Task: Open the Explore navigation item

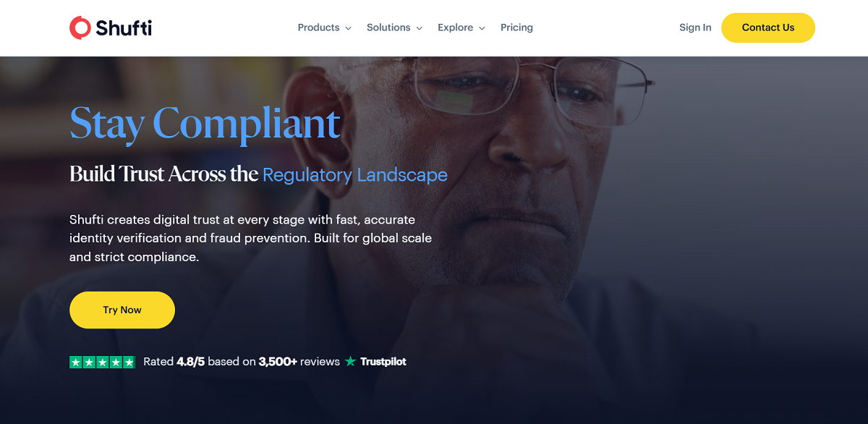Action: coord(455,27)
